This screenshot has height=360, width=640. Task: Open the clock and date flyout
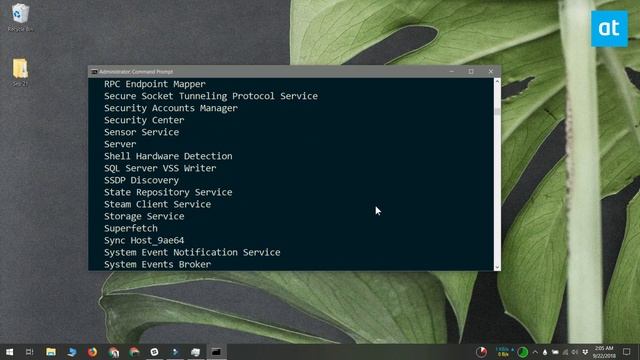tap(604, 352)
